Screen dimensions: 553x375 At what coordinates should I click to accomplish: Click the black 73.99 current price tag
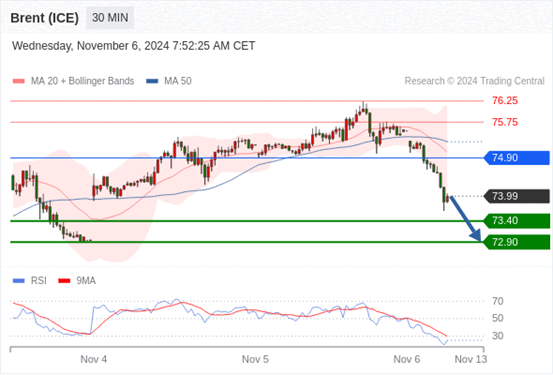click(517, 196)
